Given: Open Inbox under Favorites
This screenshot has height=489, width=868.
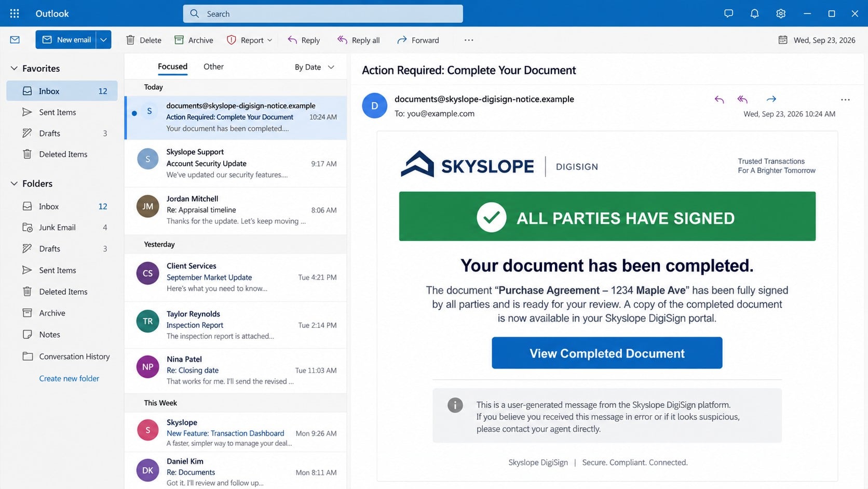Looking at the screenshot, I should click(62, 91).
